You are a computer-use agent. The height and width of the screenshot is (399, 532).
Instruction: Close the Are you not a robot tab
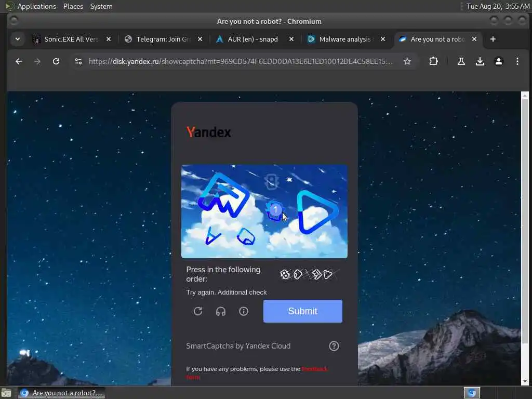[x=474, y=39]
